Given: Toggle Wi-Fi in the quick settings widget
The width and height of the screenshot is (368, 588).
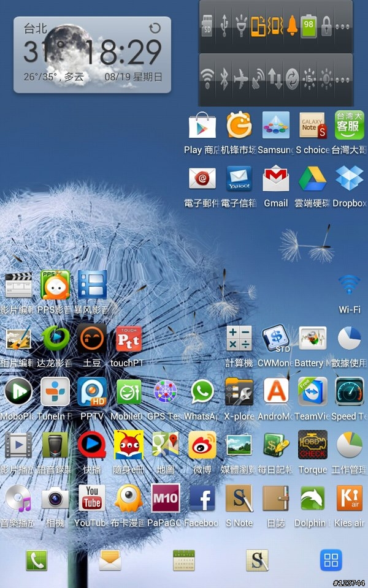Looking at the screenshot, I should pyautogui.click(x=207, y=80).
